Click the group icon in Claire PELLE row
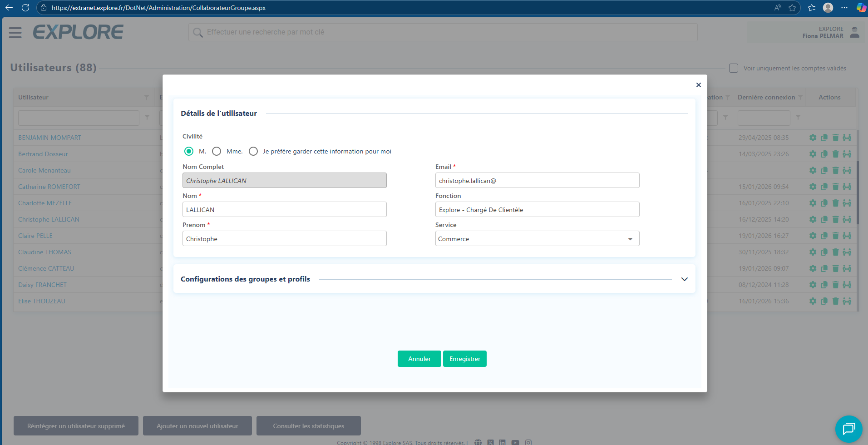The width and height of the screenshot is (868, 445). [847, 236]
